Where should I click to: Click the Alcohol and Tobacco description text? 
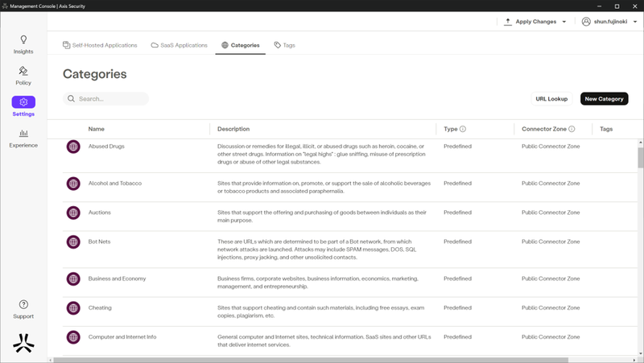click(x=324, y=188)
